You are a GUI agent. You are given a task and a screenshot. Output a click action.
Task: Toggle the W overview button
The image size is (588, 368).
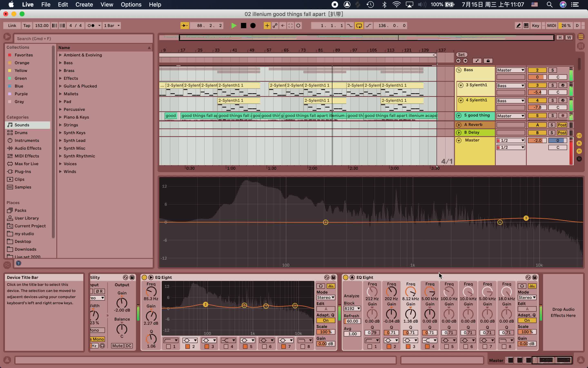[x=569, y=37]
